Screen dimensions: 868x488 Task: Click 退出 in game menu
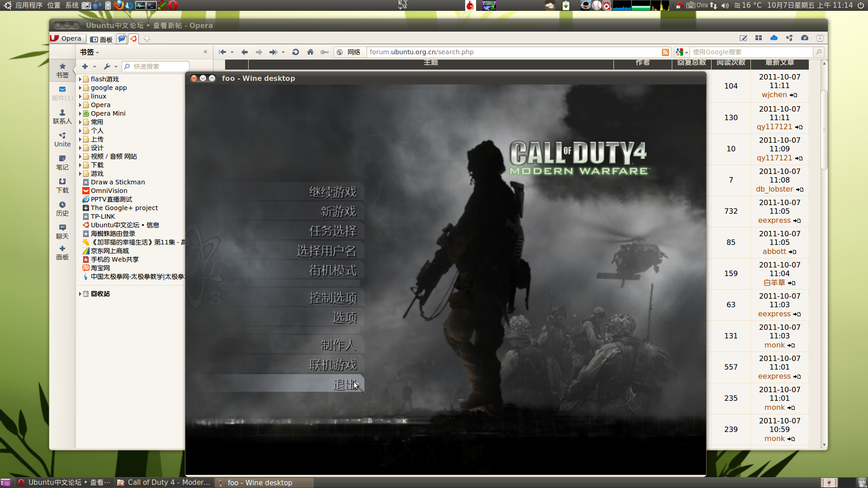(345, 384)
